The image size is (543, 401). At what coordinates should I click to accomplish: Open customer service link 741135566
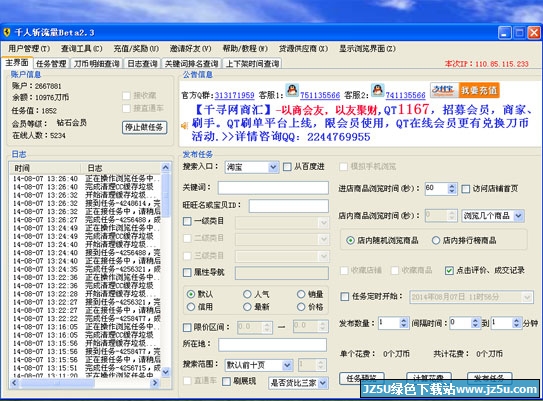[405, 95]
